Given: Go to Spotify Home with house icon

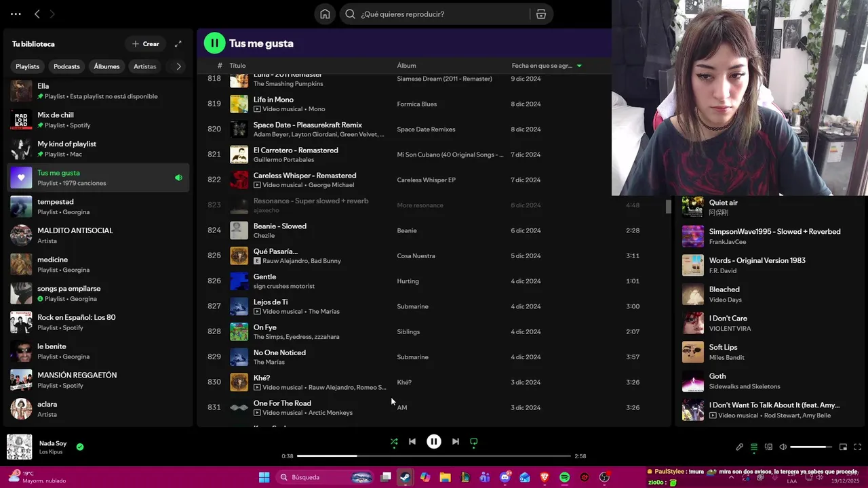Looking at the screenshot, I should [x=325, y=14].
